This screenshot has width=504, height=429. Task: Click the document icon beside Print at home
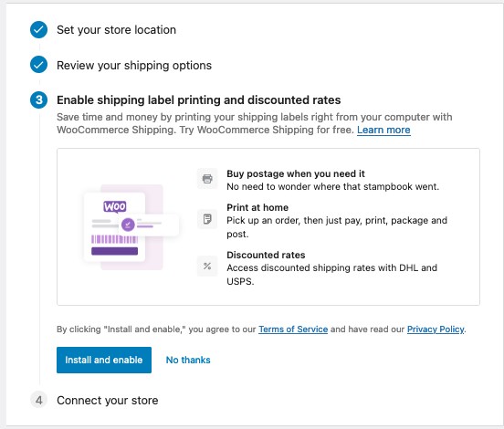coord(207,219)
